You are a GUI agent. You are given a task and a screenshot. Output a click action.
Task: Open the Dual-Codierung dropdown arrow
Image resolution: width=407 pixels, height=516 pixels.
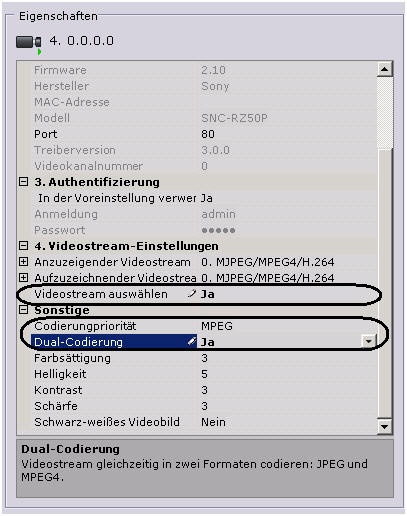point(369,342)
